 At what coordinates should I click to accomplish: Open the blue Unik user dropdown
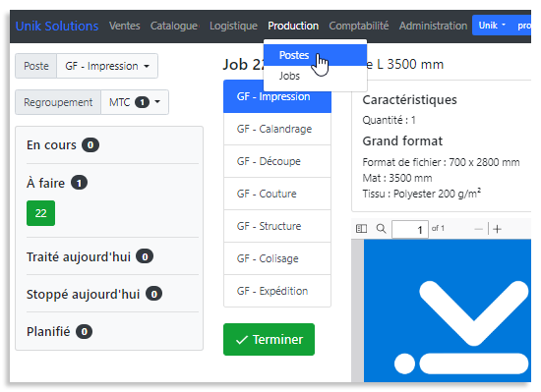click(x=492, y=26)
